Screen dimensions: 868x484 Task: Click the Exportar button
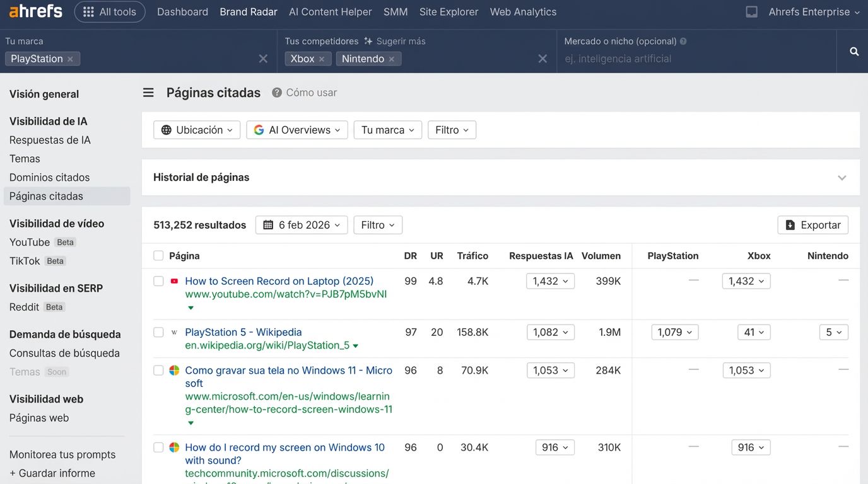[x=812, y=225]
